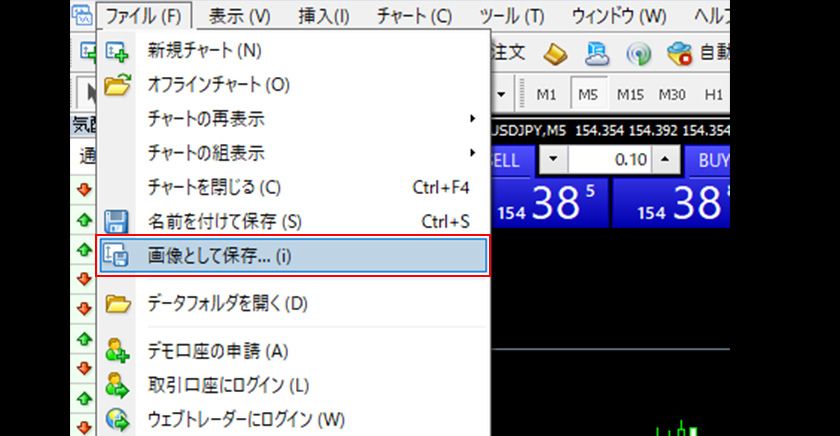Screen dimensions: 840x436
Task: Switch to M30 timeframe
Action: [672, 95]
